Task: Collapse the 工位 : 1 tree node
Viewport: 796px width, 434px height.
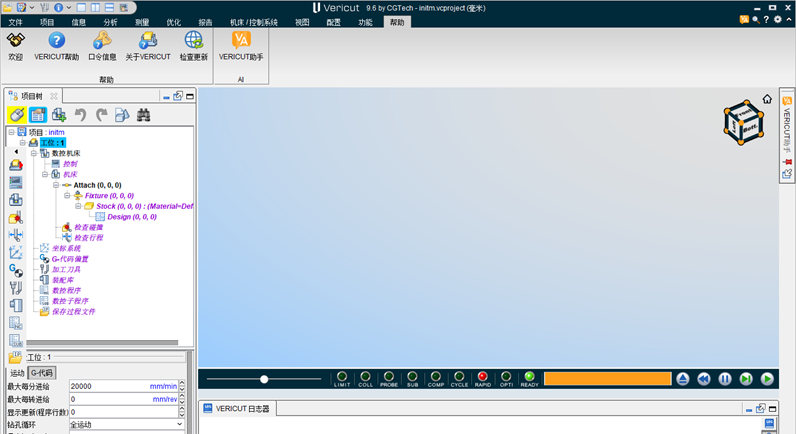Action: pos(22,143)
